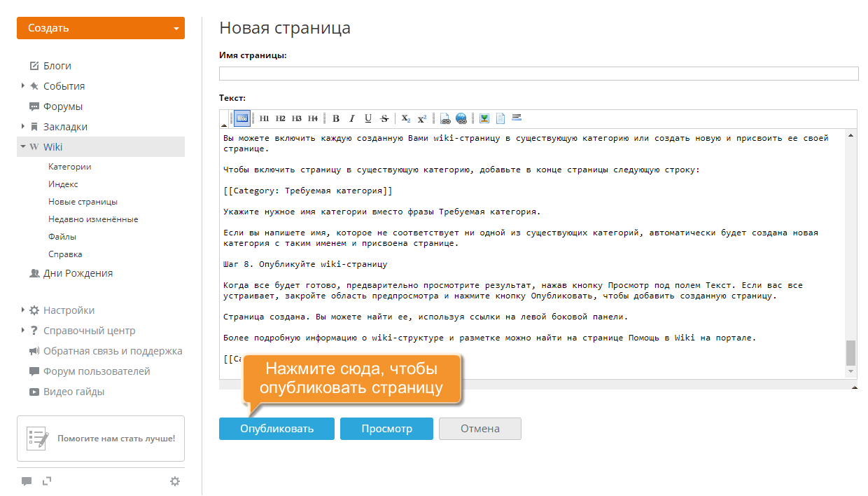Focus the Имя страницы input field
Viewport: 868px width, 496px height.
[539, 74]
